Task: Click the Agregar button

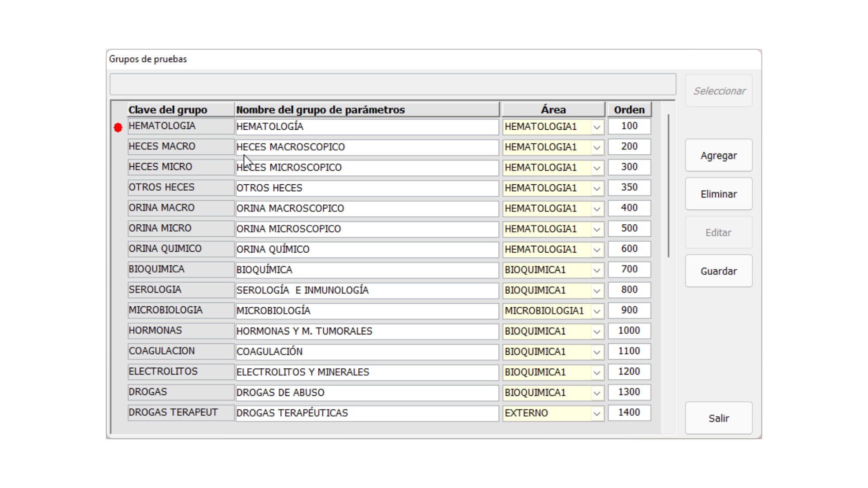Action: (x=718, y=155)
